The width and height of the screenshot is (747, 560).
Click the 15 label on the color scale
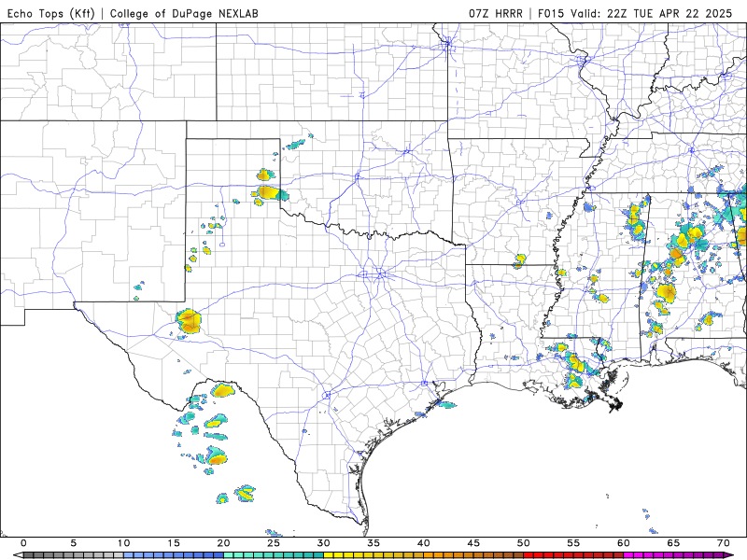point(174,543)
